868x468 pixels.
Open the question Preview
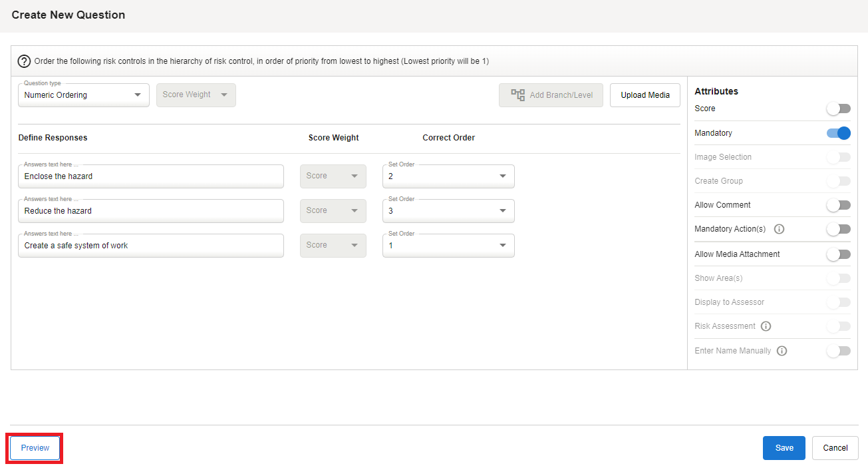(35, 448)
